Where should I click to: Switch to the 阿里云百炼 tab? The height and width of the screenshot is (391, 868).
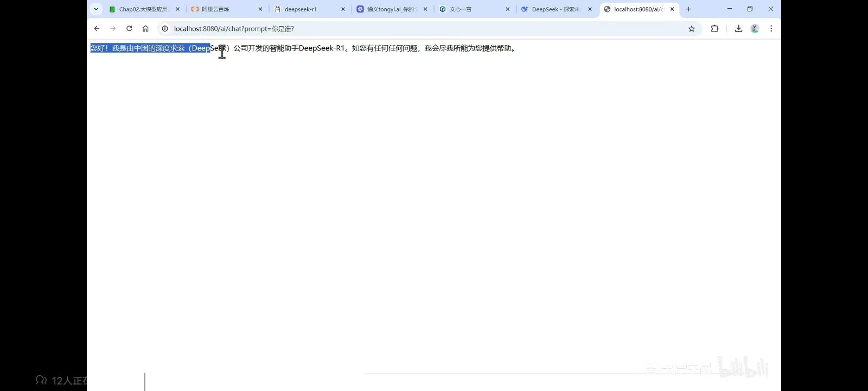tap(227, 9)
